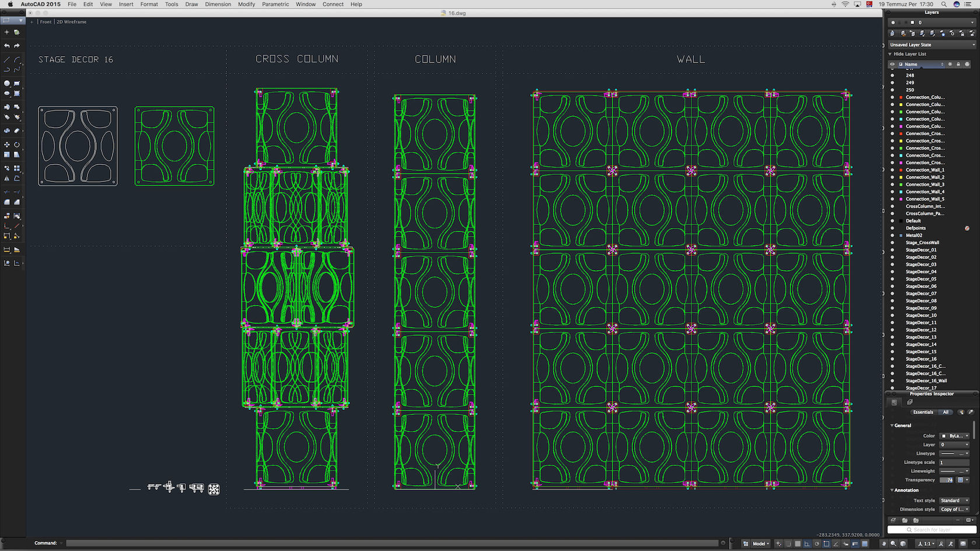This screenshot has height=551, width=980.
Task: Select the Rotate tool
Action: pyautogui.click(x=17, y=144)
